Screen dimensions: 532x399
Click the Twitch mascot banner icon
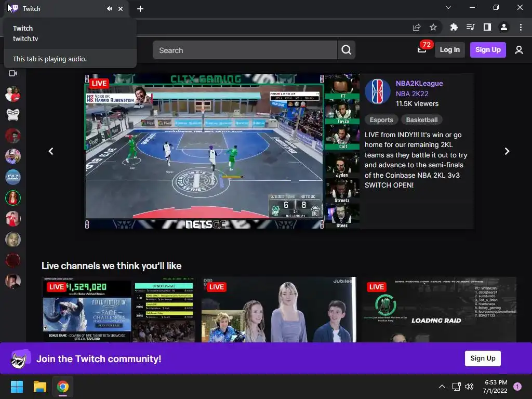[20, 359]
